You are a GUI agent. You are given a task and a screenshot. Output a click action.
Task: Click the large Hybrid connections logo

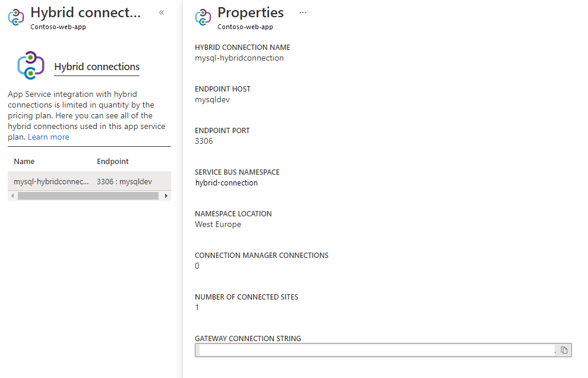(x=30, y=65)
